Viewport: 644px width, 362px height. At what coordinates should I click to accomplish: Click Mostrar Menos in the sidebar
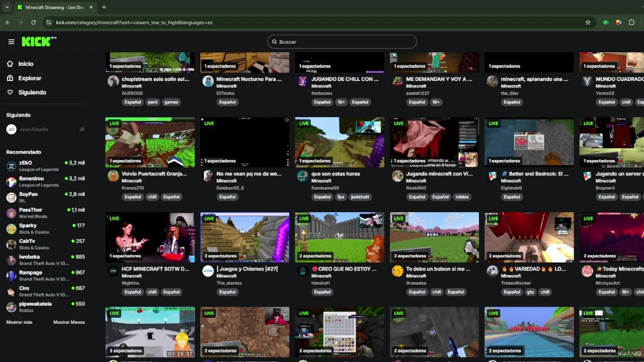tap(69, 322)
